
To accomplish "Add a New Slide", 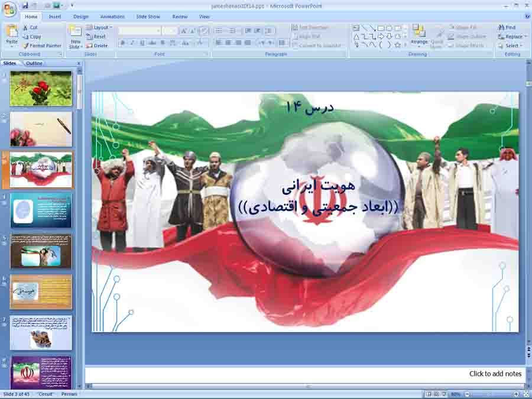I will pos(75,37).
